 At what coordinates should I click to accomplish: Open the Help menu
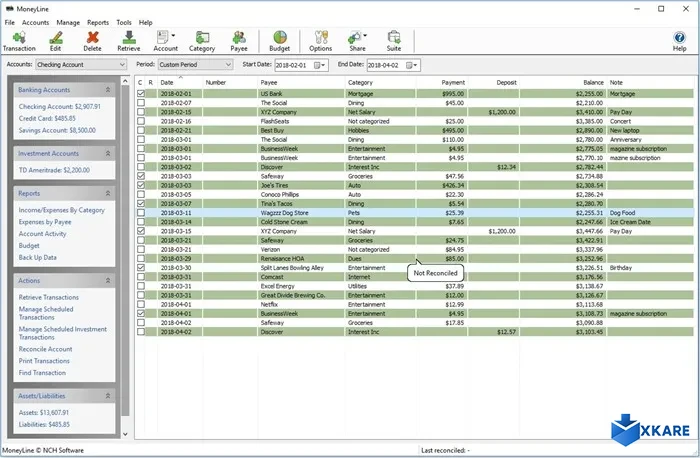[x=146, y=22]
